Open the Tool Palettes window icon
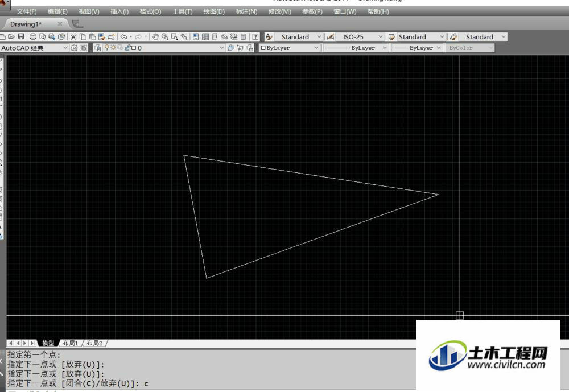Image resolution: width=569 pixels, height=392 pixels. pos(215,36)
